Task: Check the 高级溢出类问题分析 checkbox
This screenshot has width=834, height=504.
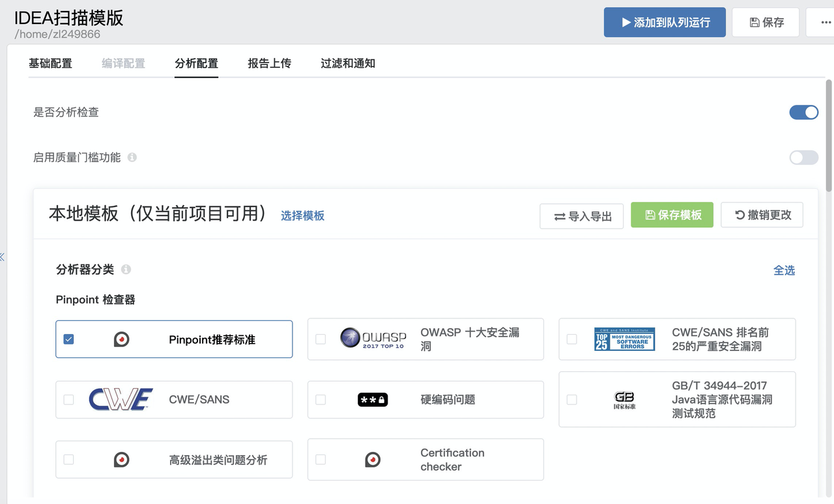Action: click(x=68, y=460)
